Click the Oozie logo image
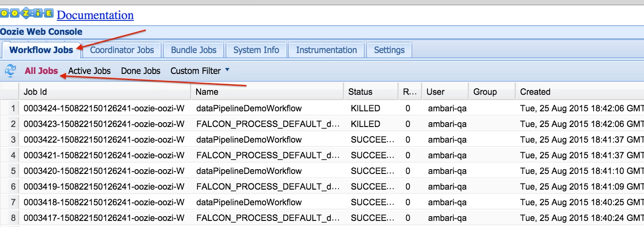644x227 pixels. pyautogui.click(x=27, y=13)
